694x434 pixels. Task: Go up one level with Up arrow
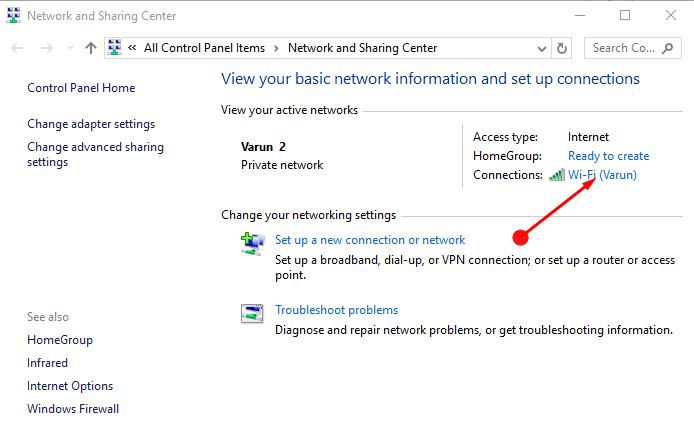click(x=91, y=48)
